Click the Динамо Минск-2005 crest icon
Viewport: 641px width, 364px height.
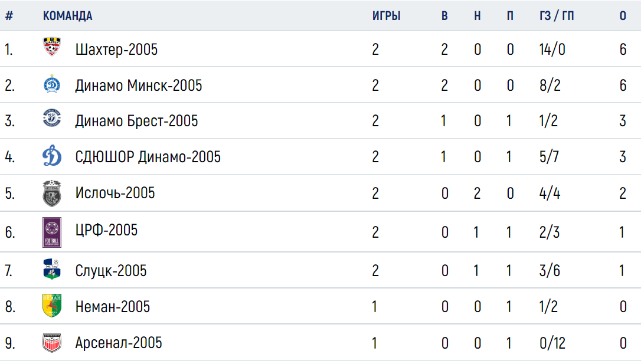click(x=52, y=84)
